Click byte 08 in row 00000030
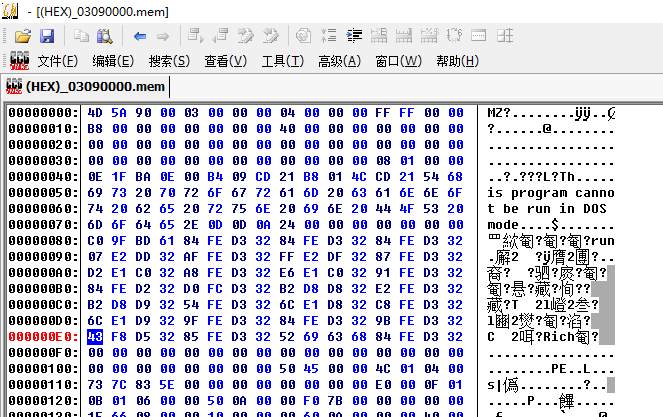The width and height of the screenshot is (663, 417). (383, 161)
